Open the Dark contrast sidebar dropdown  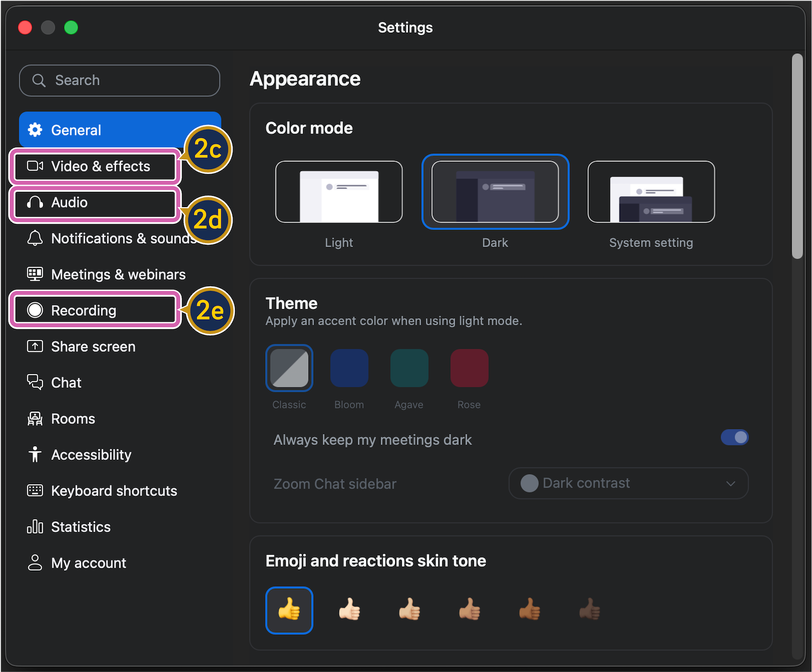628,483
